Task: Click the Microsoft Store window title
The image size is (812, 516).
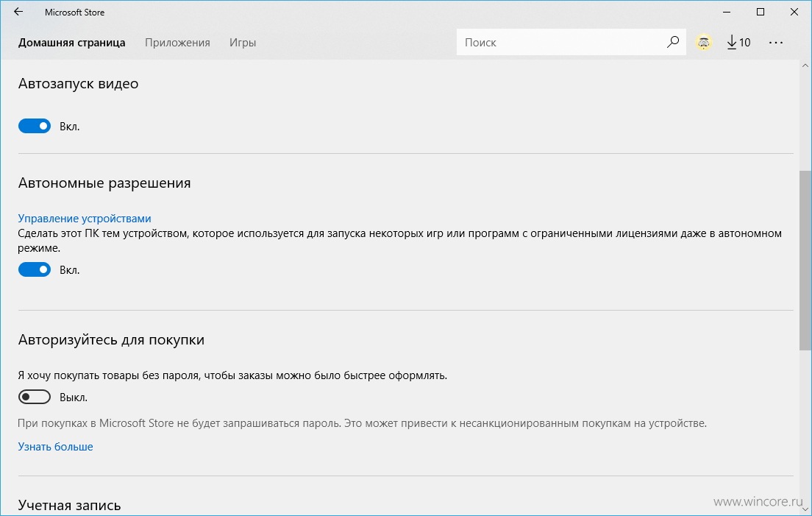Action: point(74,13)
